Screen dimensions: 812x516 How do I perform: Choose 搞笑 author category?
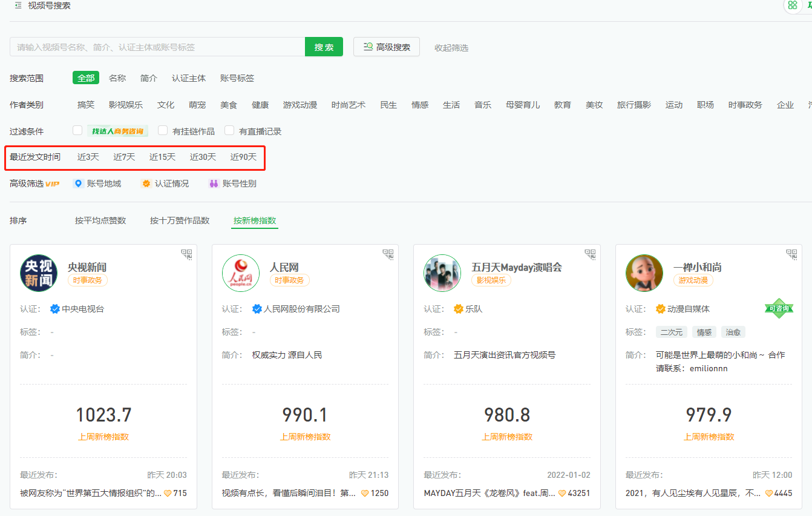(86, 105)
